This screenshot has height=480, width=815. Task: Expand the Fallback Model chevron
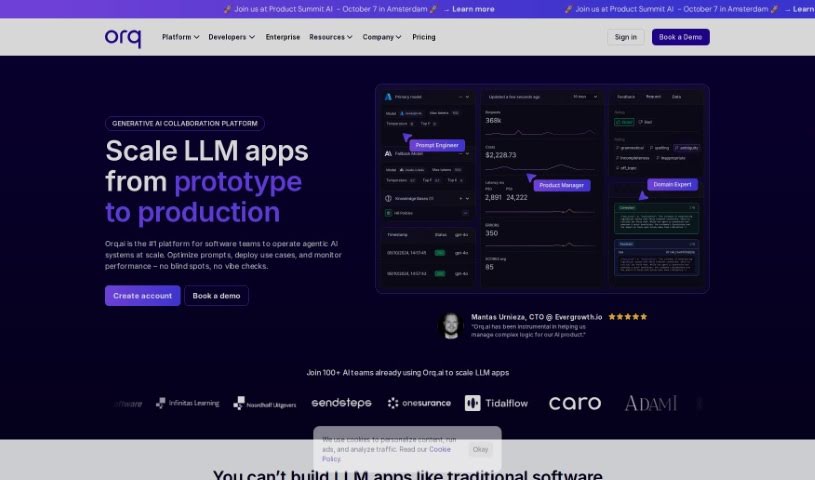pos(467,153)
